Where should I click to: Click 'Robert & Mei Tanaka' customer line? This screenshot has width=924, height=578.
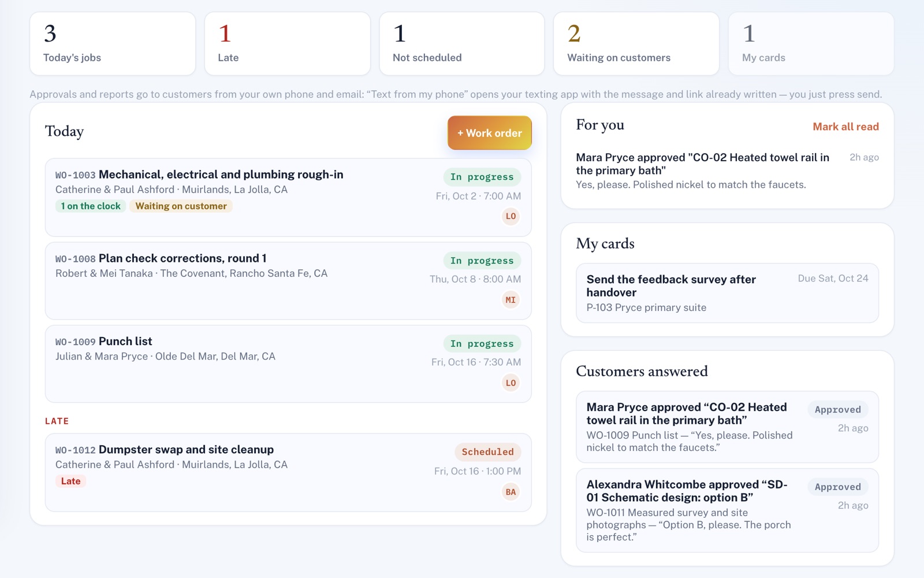191,273
